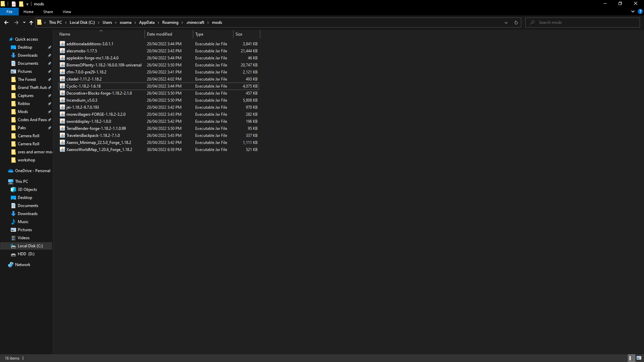This screenshot has height=362, width=644.
Task: Refresh the mods folder view
Action: coord(516,22)
